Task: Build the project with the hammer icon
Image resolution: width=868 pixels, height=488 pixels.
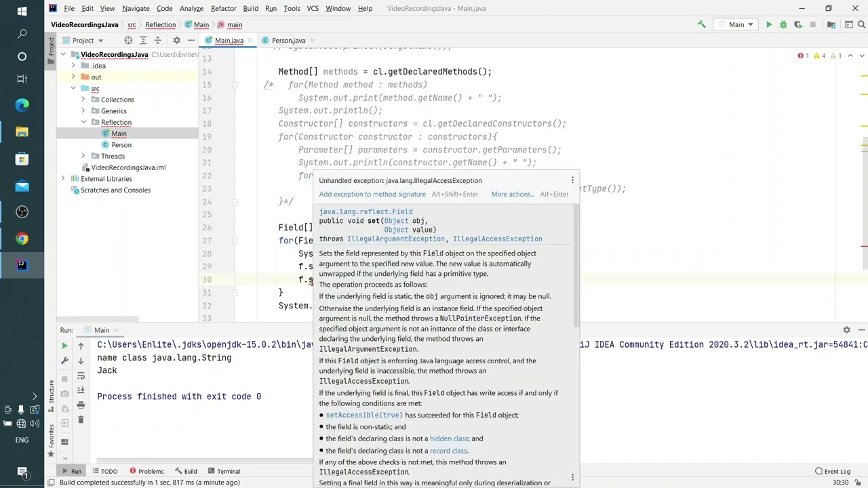Action: (702, 24)
